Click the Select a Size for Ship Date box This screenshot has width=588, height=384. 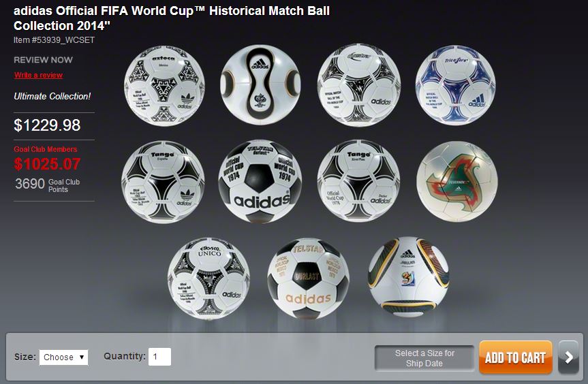point(424,358)
